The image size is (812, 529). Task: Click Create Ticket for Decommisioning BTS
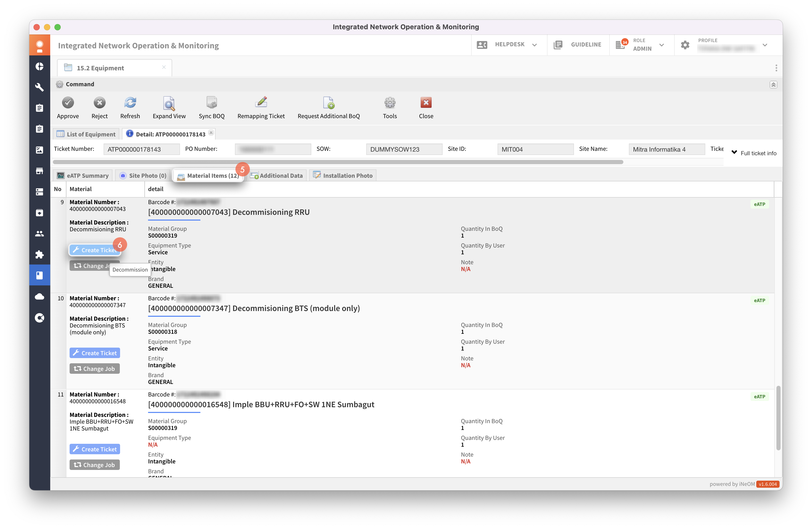[95, 353]
